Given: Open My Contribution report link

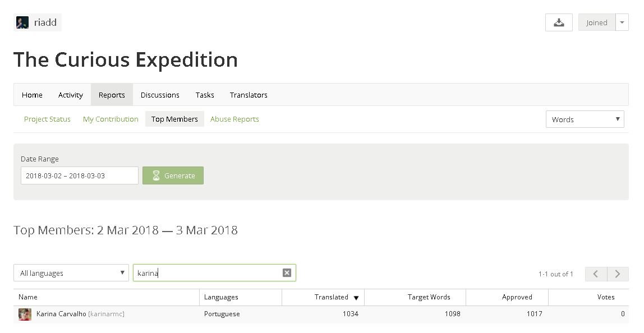Looking at the screenshot, I should pos(111,119).
